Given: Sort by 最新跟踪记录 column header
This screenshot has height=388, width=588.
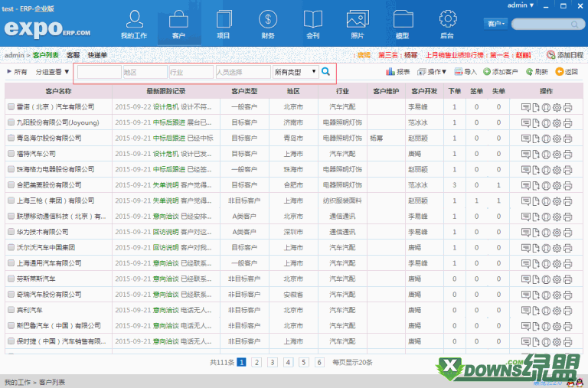Looking at the screenshot, I should pos(166,91).
